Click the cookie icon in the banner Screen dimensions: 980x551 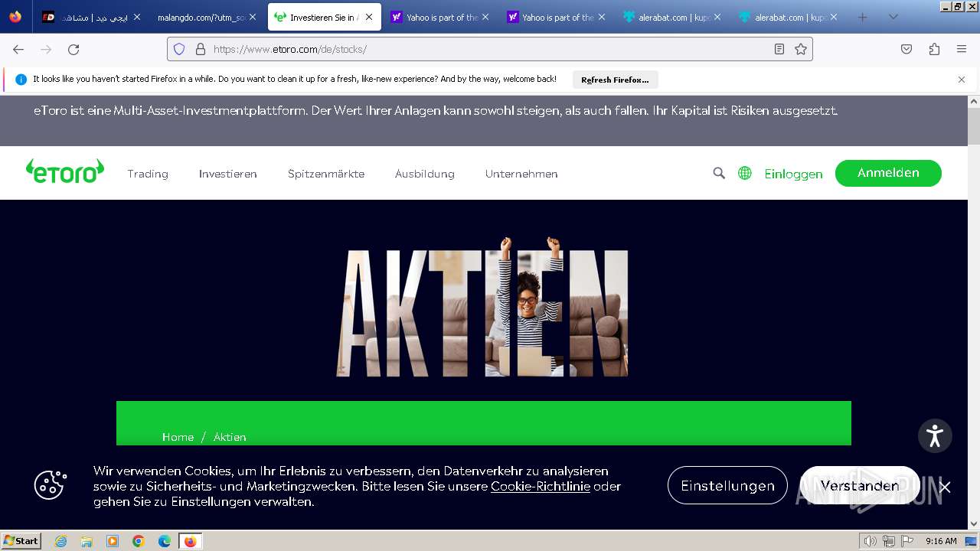tap(50, 484)
